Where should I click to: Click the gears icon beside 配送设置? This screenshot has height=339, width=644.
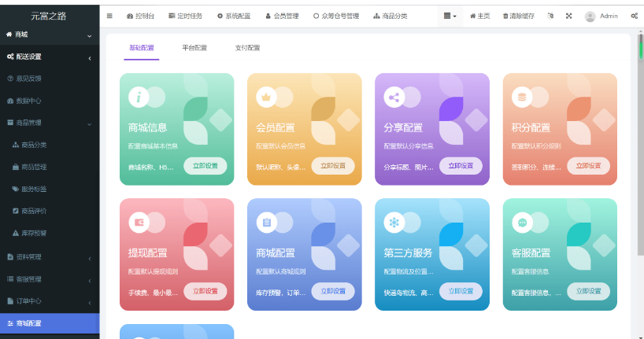pos(10,57)
